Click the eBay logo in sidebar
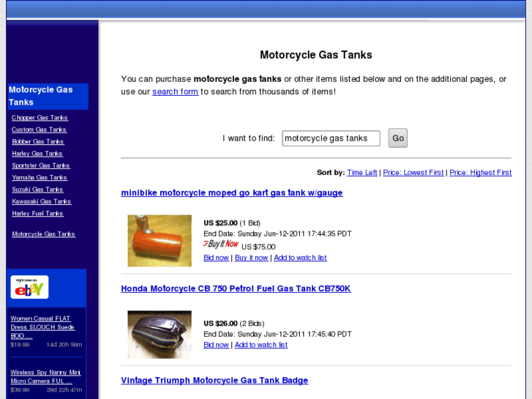Image resolution: width=532 pixels, height=399 pixels. [x=29, y=287]
